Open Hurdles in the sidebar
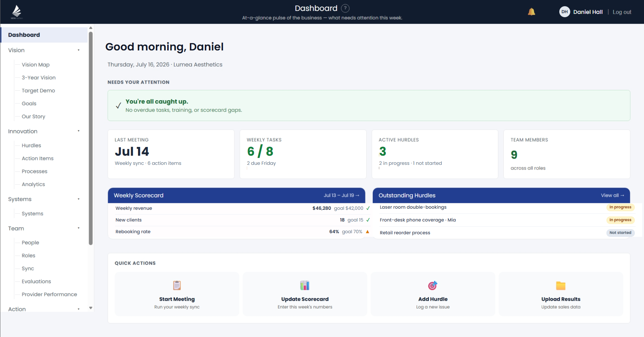644x337 pixels. [x=31, y=145]
